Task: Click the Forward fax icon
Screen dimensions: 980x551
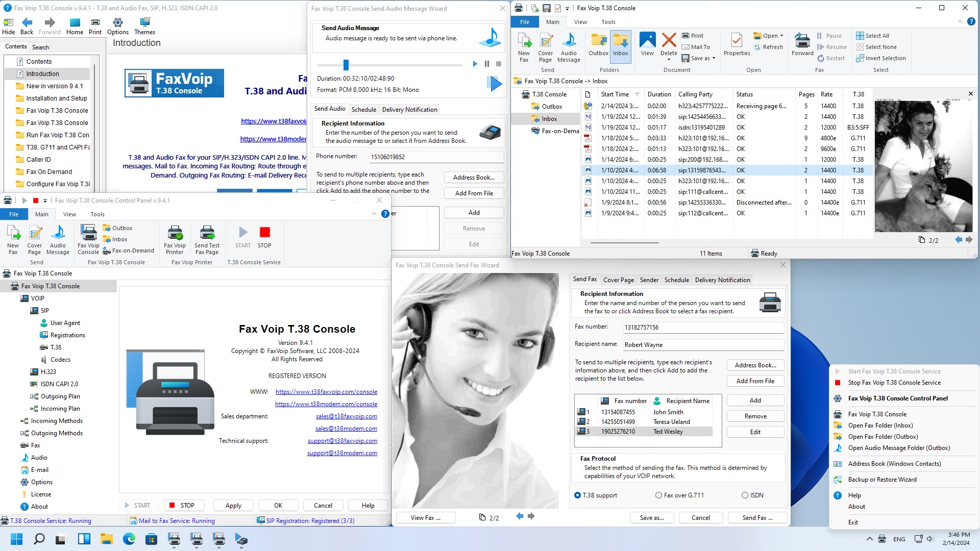Action: pyautogui.click(x=802, y=44)
